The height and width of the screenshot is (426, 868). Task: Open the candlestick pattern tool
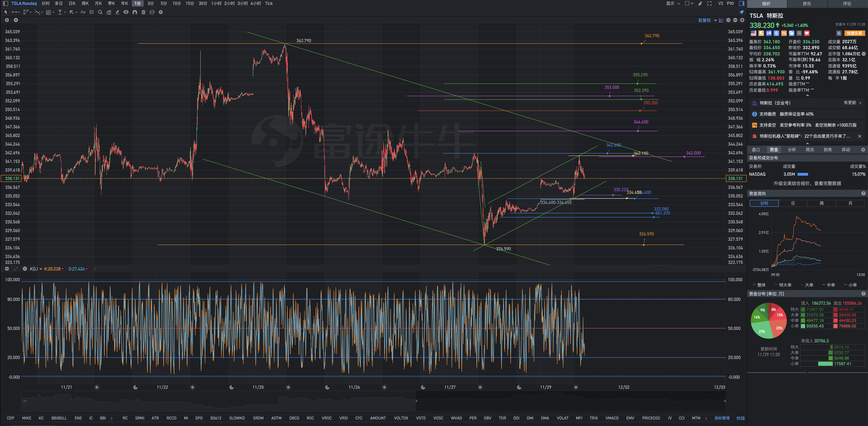point(109,12)
